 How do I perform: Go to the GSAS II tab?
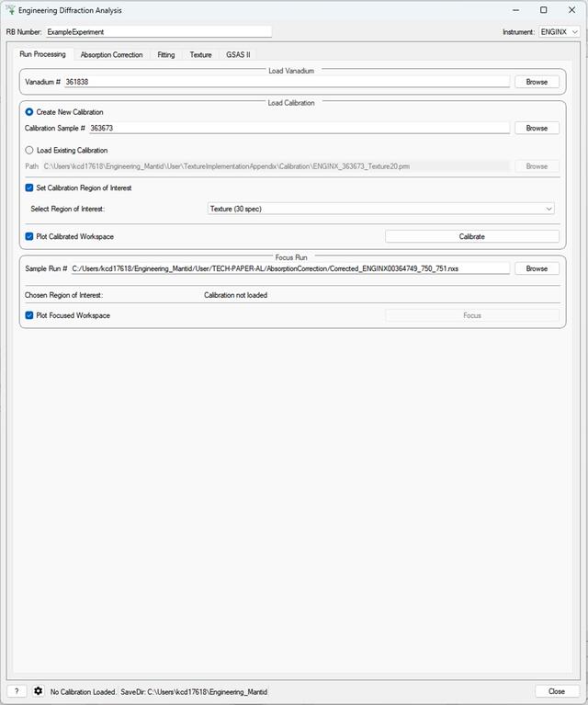(x=238, y=55)
